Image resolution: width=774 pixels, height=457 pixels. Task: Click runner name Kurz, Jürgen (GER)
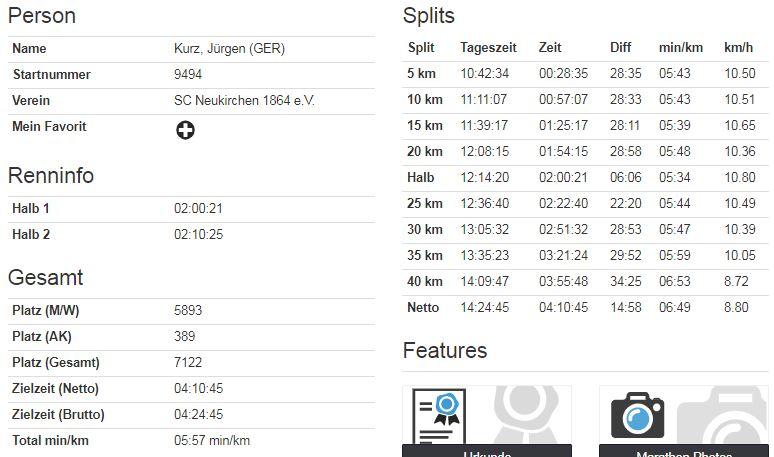229,49
